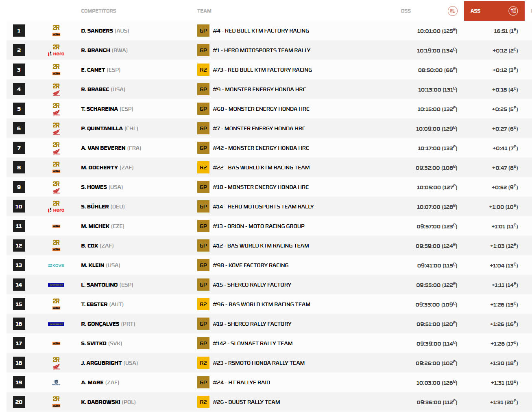Open competitor T. Schareina (ESP)
Screen dimensions: 532x412
tap(107, 109)
